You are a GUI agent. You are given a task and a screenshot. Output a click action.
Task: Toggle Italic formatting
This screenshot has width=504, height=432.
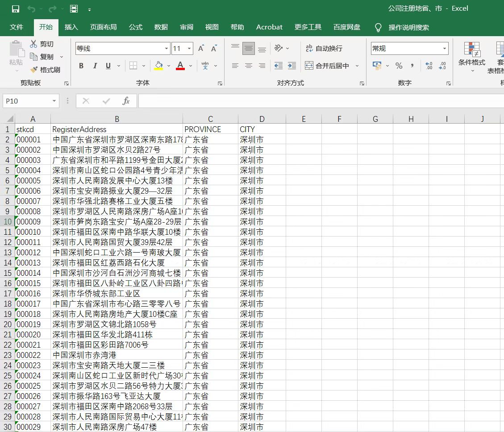pos(95,66)
